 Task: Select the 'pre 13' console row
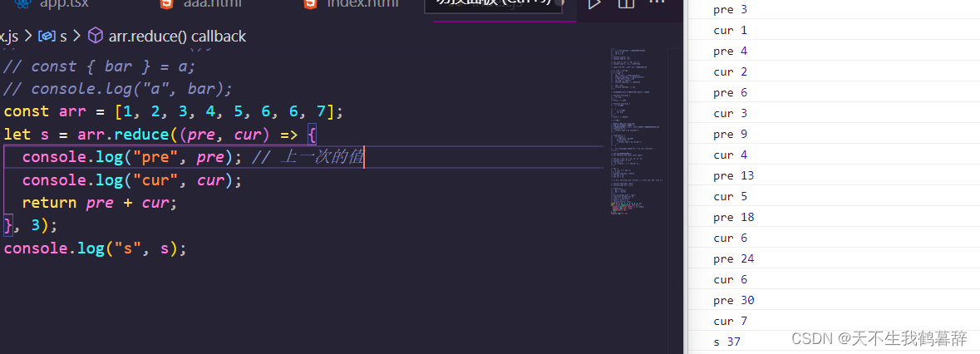834,175
